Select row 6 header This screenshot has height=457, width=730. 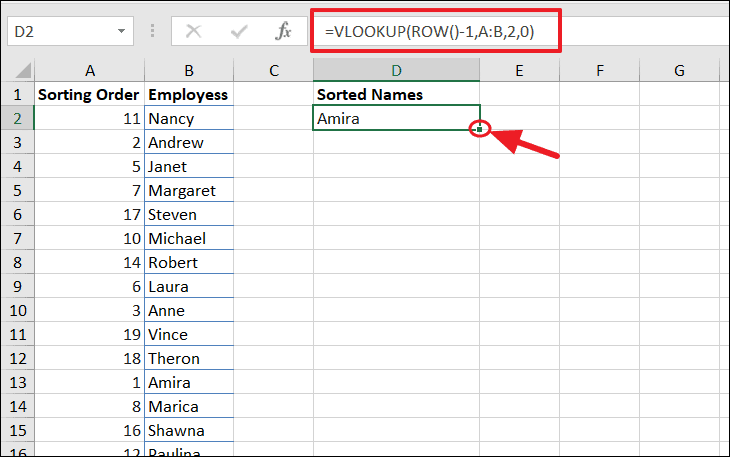click(x=17, y=215)
